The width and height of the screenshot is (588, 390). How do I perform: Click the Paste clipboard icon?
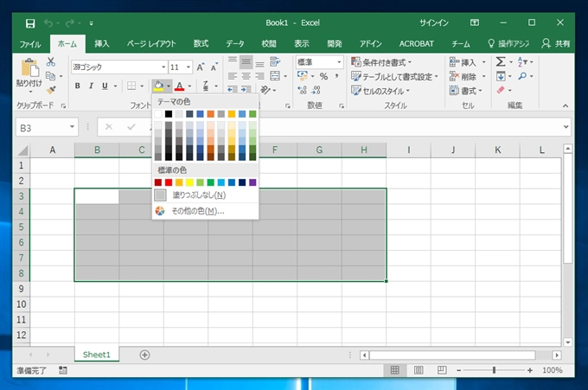coord(29,67)
